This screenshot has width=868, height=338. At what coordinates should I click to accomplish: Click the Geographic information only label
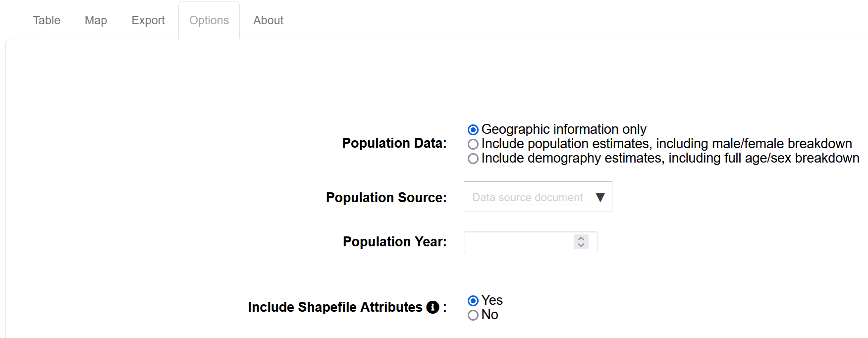[x=564, y=129]
